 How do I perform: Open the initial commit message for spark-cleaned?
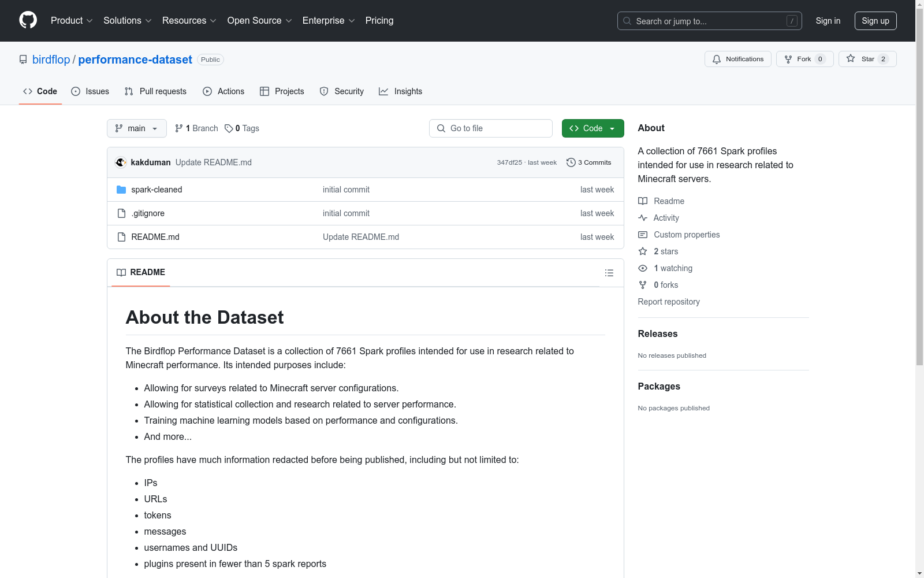tap(346, 190)
